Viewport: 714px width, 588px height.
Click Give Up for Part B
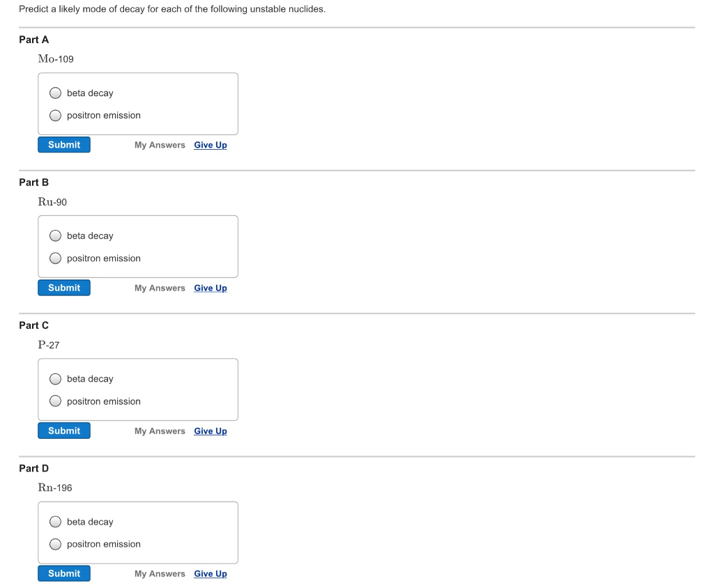point(210,287)
